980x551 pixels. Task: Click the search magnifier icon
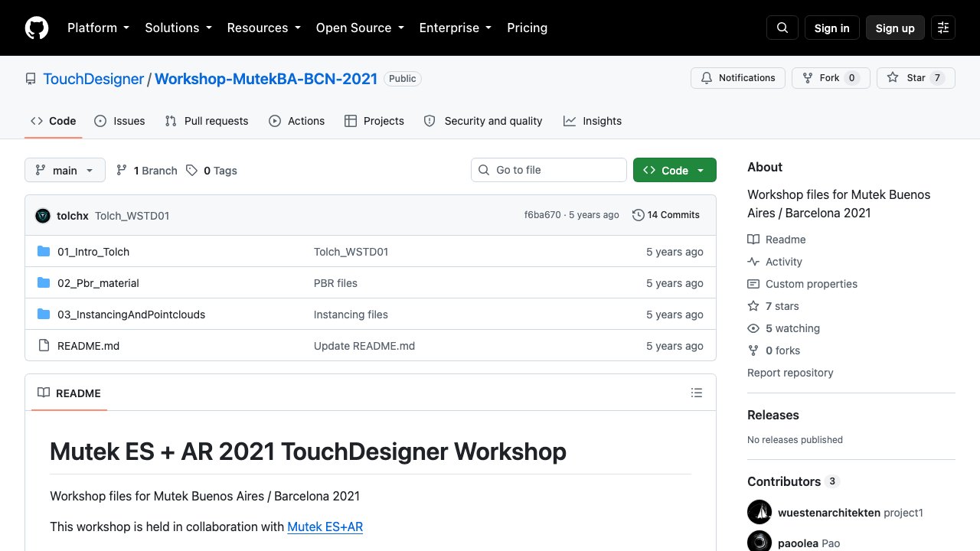tap(782, 28)
